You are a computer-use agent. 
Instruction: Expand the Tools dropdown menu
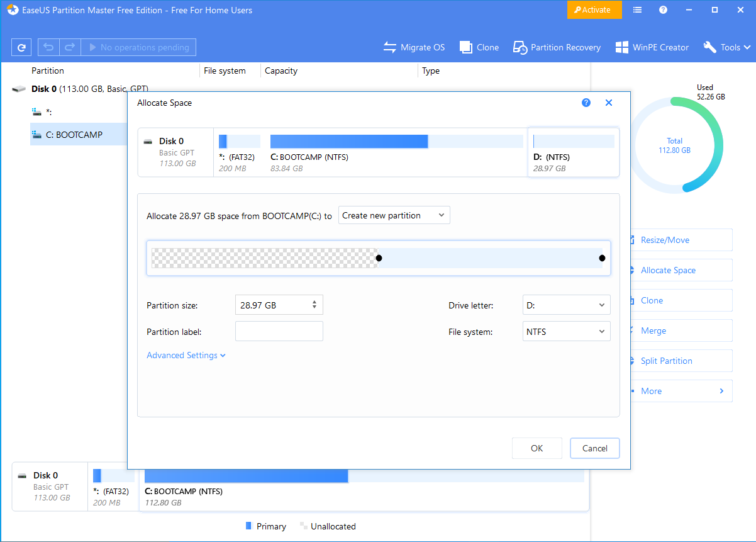point(727,47)
